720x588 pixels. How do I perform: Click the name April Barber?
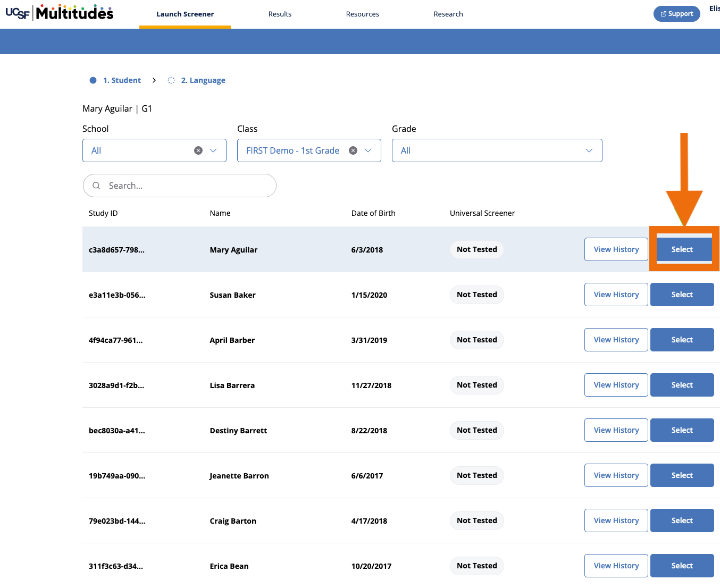[x=232, y=340]
